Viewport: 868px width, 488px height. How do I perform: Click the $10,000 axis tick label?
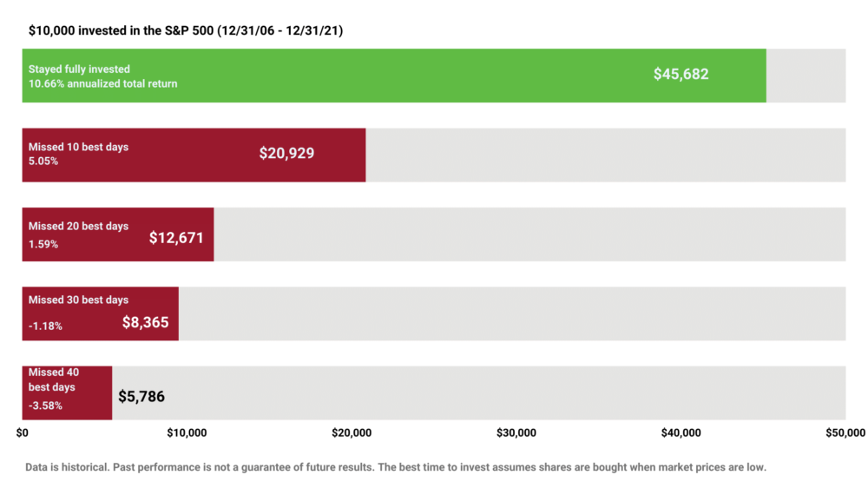(186, 432)
